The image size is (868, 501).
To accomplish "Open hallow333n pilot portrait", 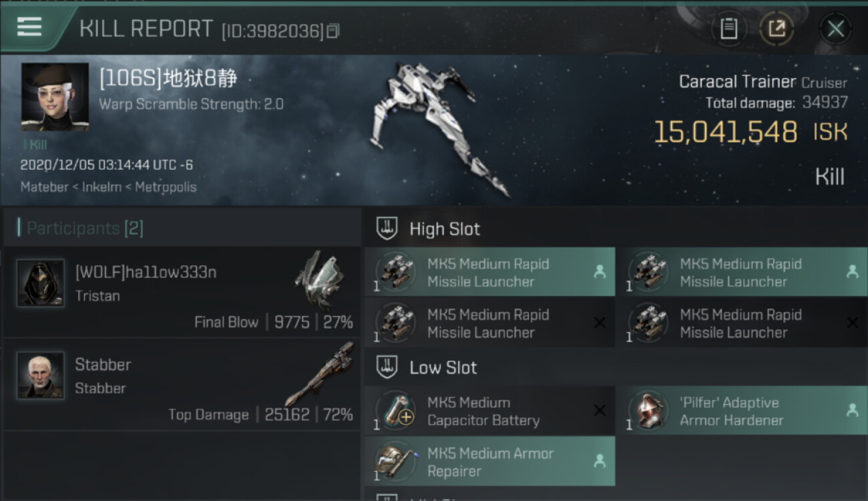I will pyautogui.click(x=41, y=283).
